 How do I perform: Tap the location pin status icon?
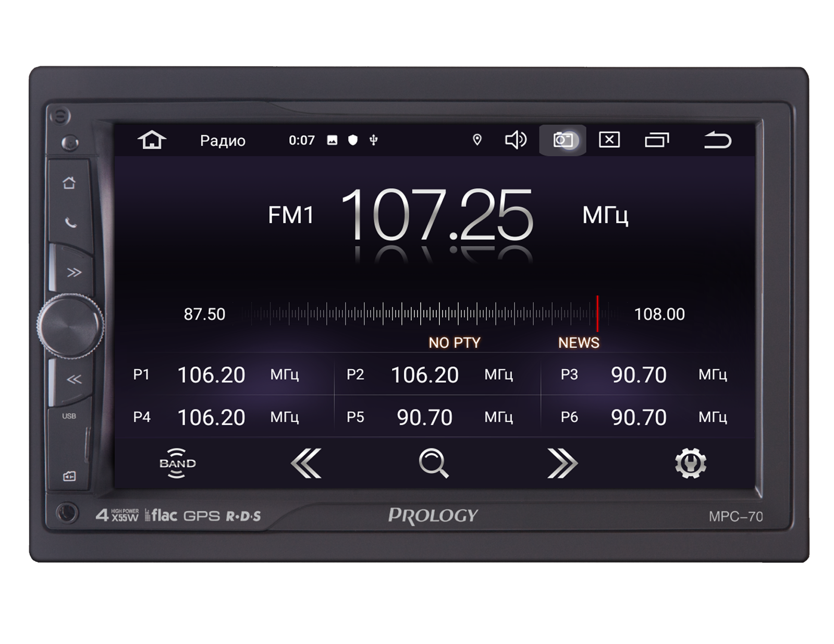point(477,140)
